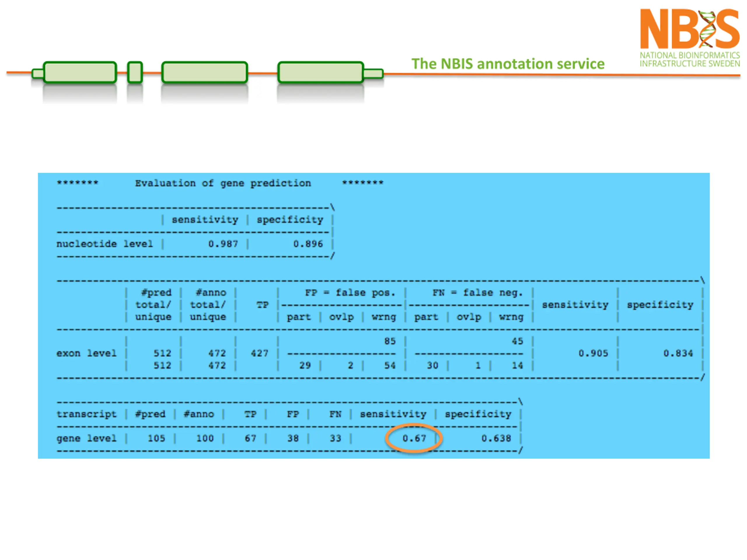The height and width of the screenshot is (560, 747).
Task: Click exon level TP value 427
Action: 259,353
